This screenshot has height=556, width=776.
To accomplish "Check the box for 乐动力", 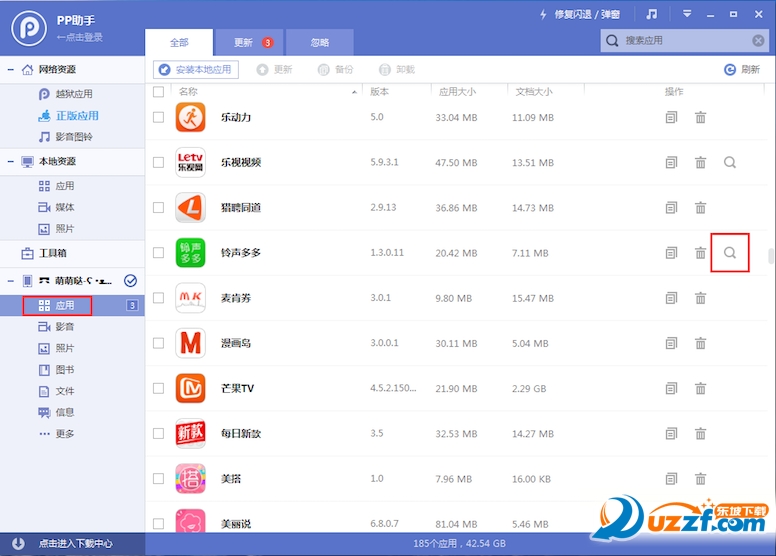I will click(x=158, y=117).
